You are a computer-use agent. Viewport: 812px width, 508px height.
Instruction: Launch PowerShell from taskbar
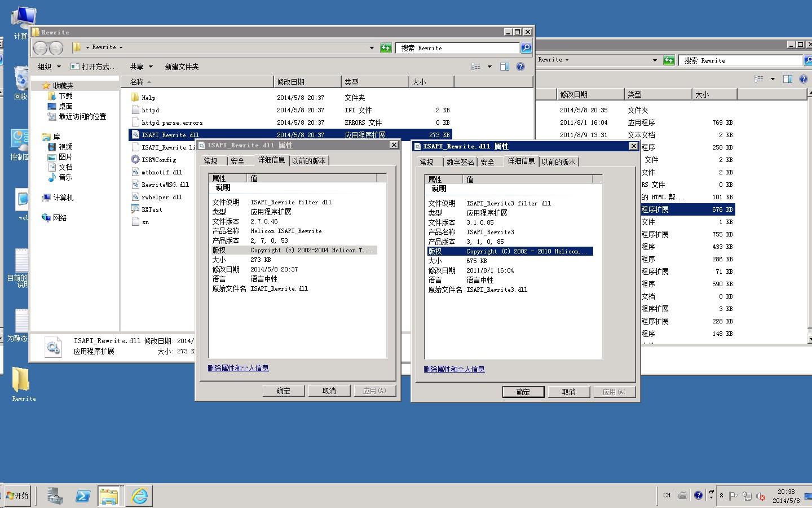tap(83, 496)
